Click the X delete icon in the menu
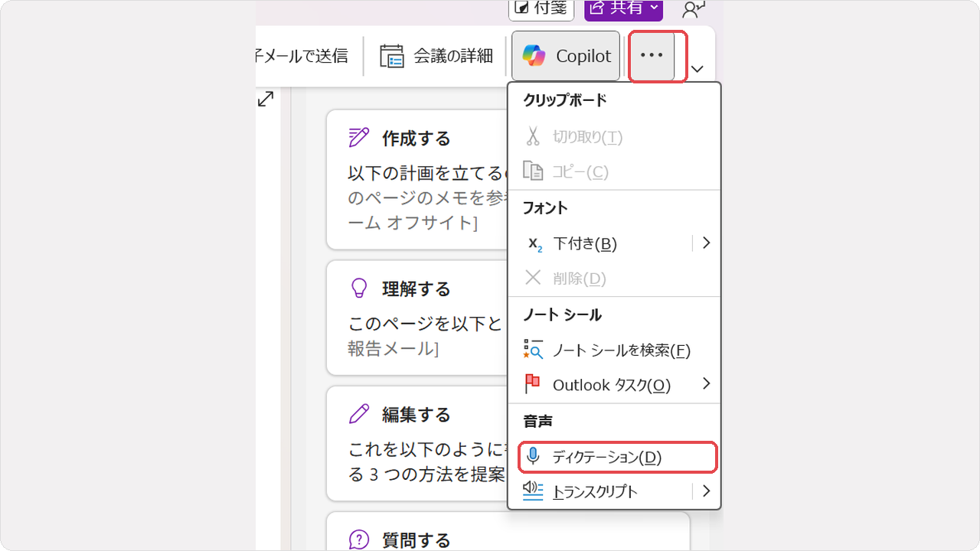Screen dimensions: 980x551 point(533,278)
